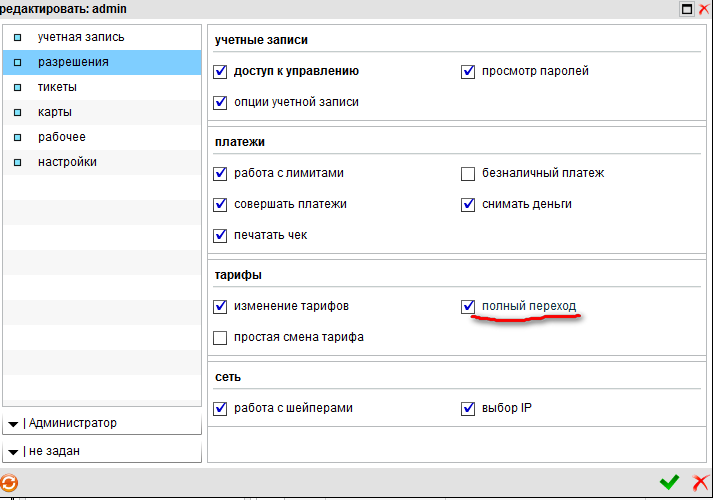The height and width of the screenshot is (500, 713).
Task: Switch to the учетная запись section
Action: 81,37
